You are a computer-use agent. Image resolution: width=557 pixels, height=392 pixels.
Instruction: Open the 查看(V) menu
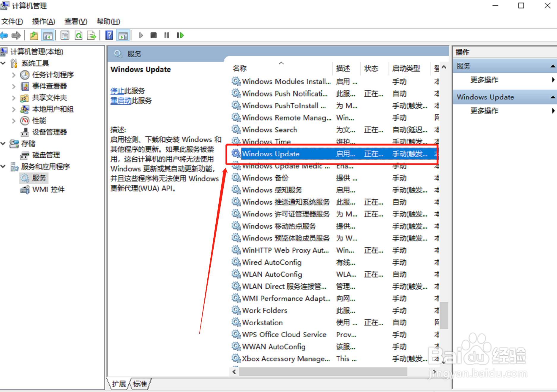[76, 21]
